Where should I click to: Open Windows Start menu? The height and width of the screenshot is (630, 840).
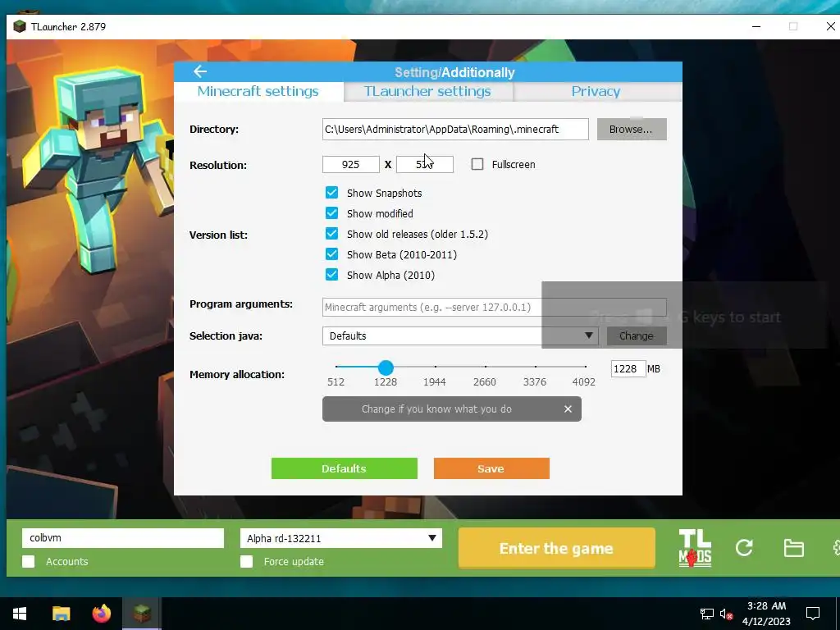(x=20, y=614)
